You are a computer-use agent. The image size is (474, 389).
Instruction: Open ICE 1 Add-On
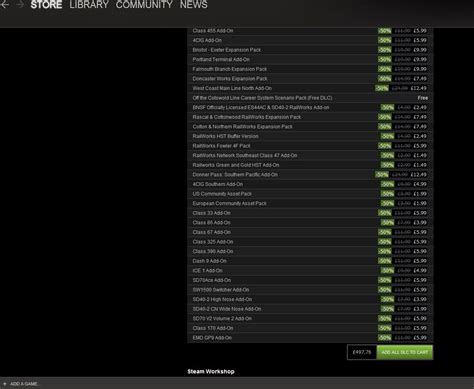[x=310, y=271]
